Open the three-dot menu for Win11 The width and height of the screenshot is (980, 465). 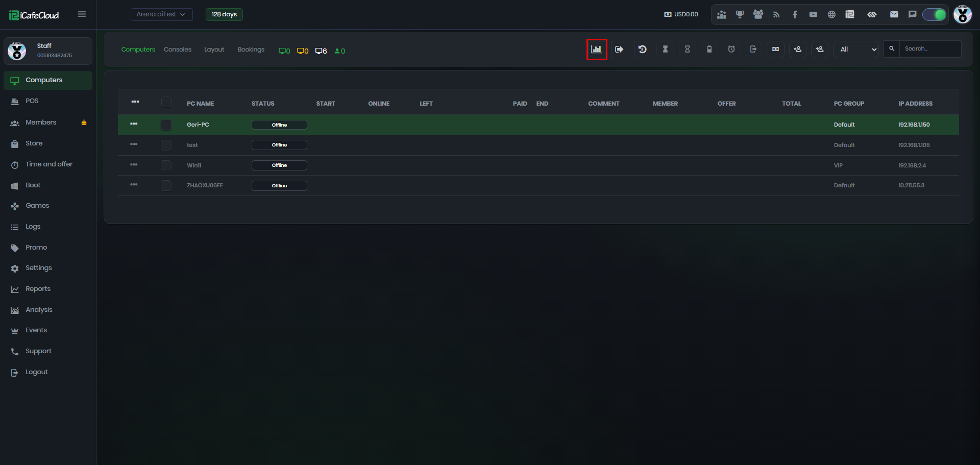click(x=134, y=164)
